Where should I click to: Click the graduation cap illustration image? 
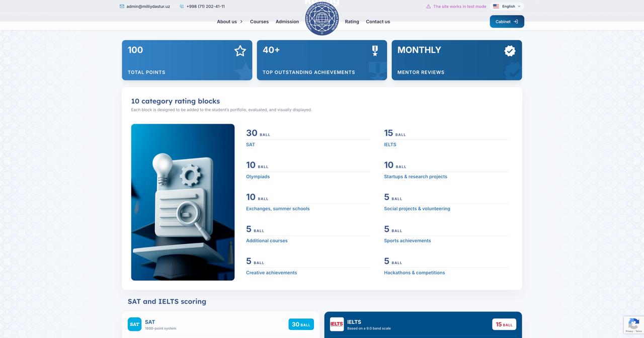tap(183, 202)
